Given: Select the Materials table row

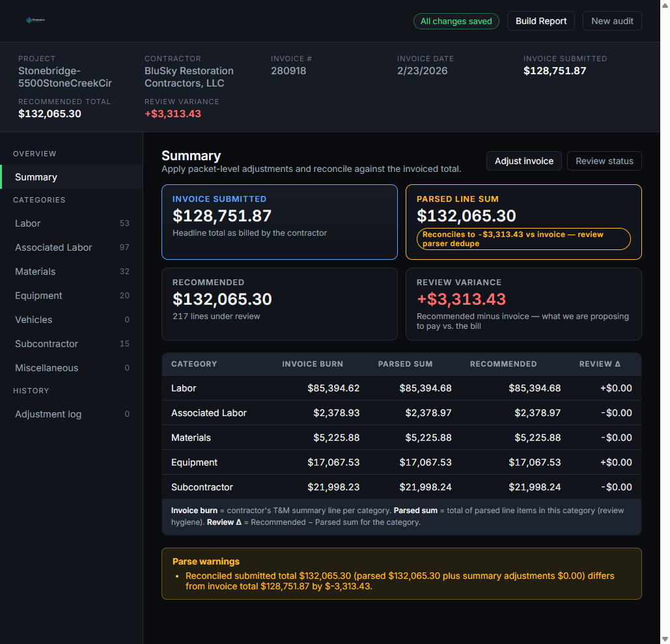Looking at the screenshot, I should point(401,438).
